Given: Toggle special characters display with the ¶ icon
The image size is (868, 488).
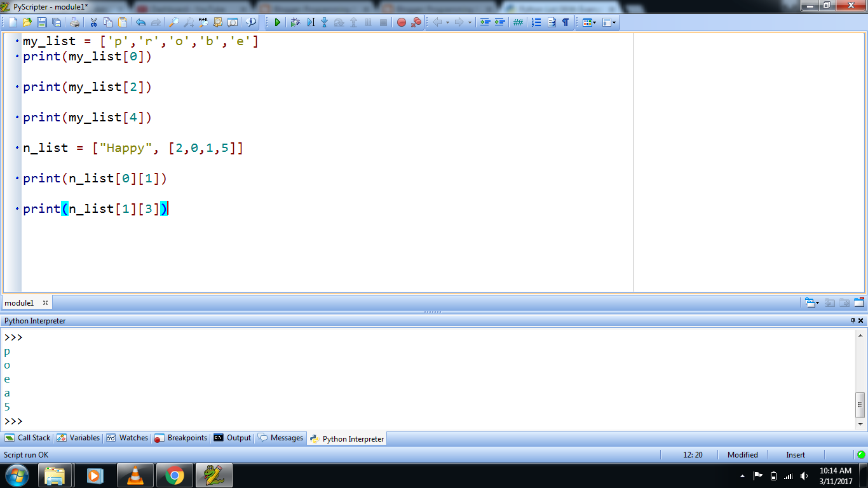Looking at the screenshot, I should click(x=566, y=22).
